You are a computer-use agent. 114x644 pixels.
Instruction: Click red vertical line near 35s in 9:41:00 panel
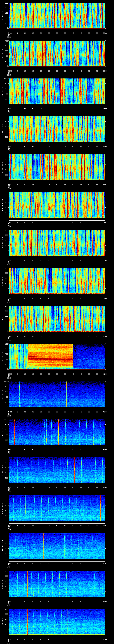point(66,394)
